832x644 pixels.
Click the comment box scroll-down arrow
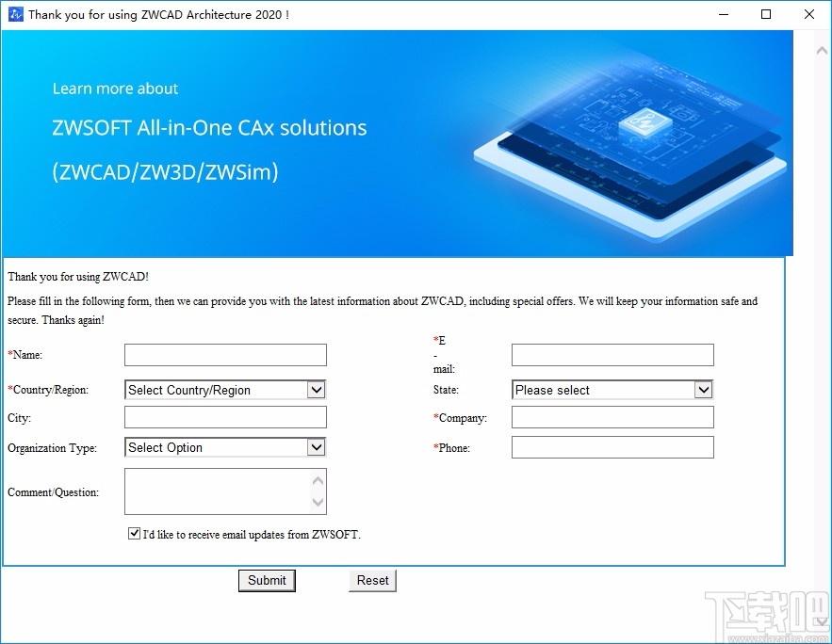[318, 502]
